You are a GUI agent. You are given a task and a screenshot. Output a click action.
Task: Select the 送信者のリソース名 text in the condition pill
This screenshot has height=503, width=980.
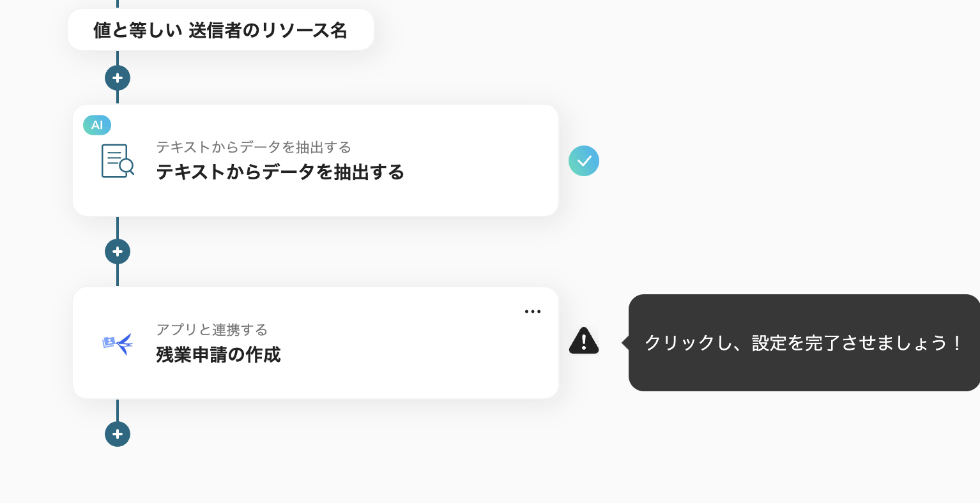(x=268, y=30)
